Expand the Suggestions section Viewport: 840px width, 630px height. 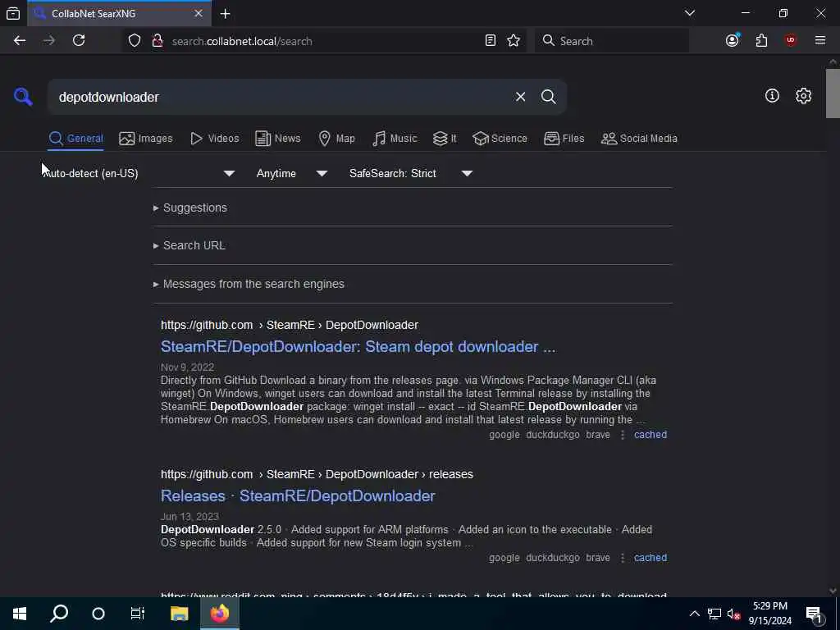(190, 208)
